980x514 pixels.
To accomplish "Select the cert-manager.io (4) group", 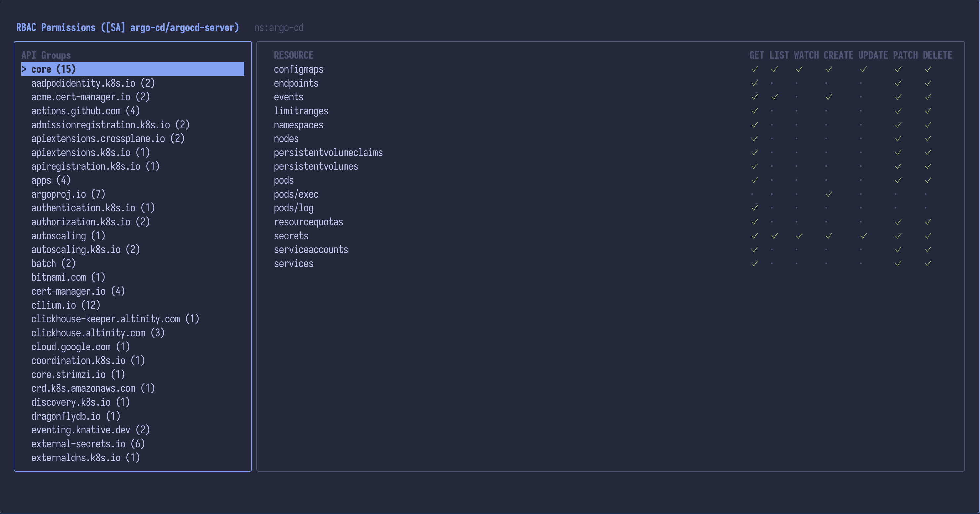I will (78, 291).
